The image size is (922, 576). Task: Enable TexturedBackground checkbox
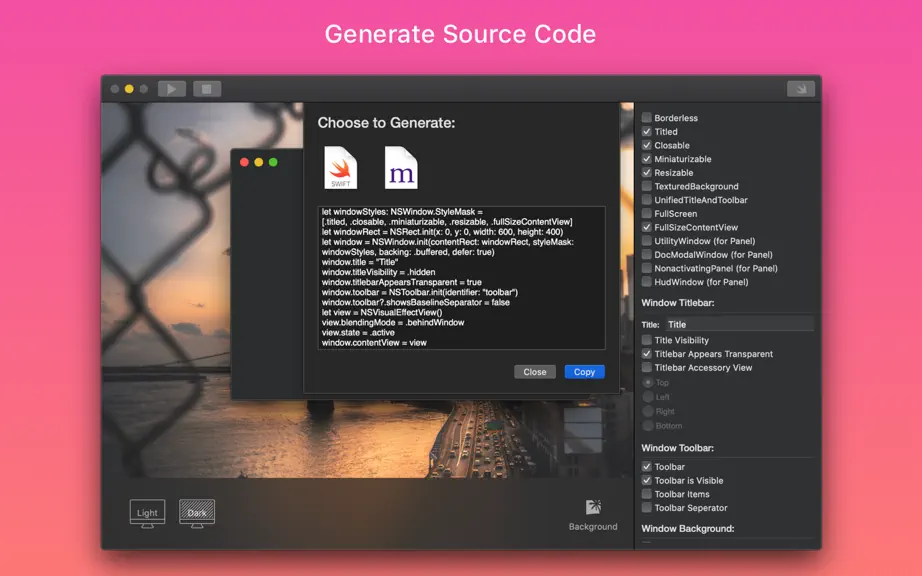tap(647, 186)
